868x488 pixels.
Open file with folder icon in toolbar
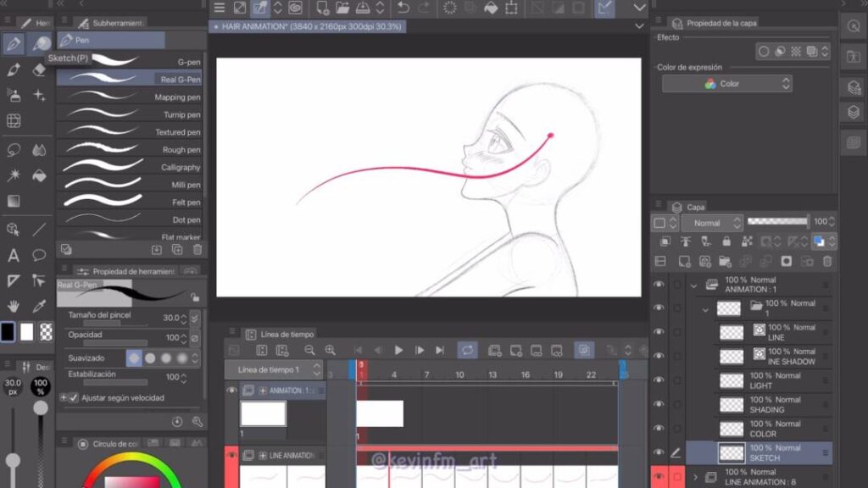pyautogui.click(x=342, y=8)
